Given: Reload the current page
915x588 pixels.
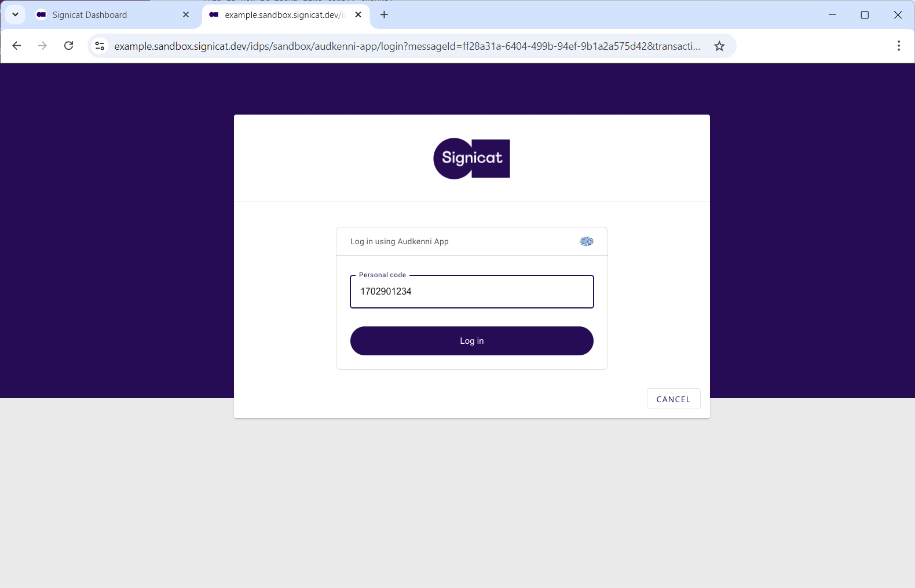Looking at the screenshot, I should click(68, 46).
